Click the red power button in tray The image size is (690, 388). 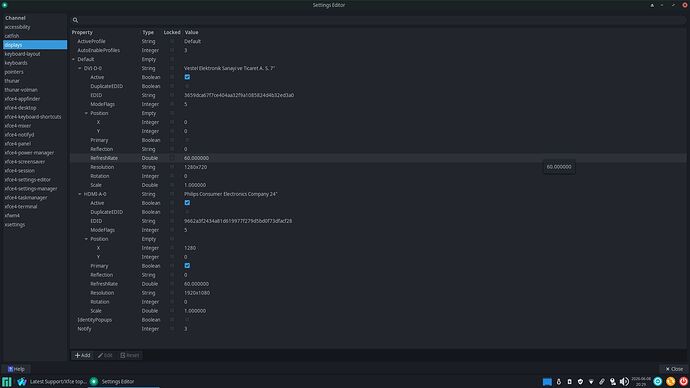683,381
